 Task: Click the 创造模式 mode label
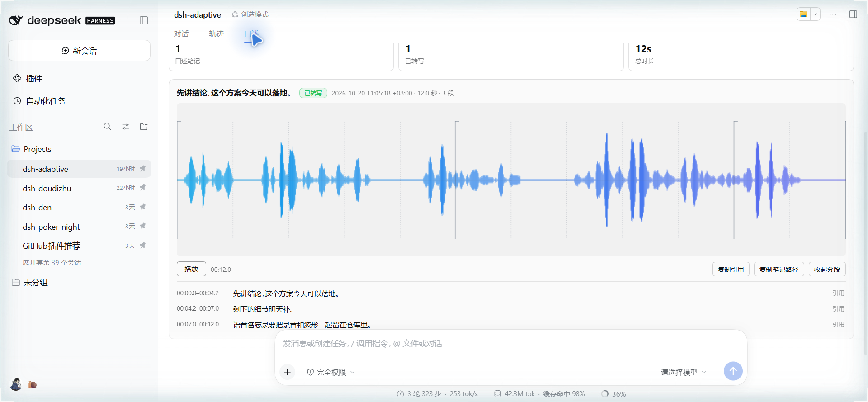[250, 14]
